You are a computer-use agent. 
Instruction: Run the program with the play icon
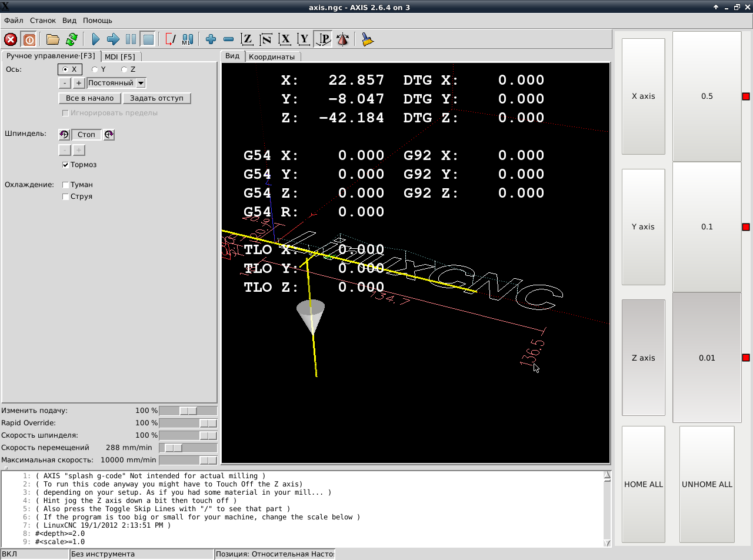[96, 39]
